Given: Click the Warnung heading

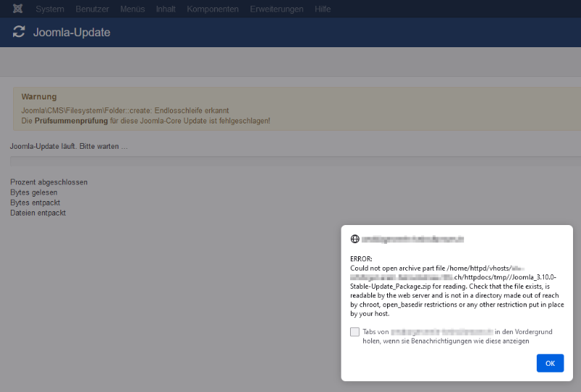Looking at the screenshot, I should click(x=39, y=97).
